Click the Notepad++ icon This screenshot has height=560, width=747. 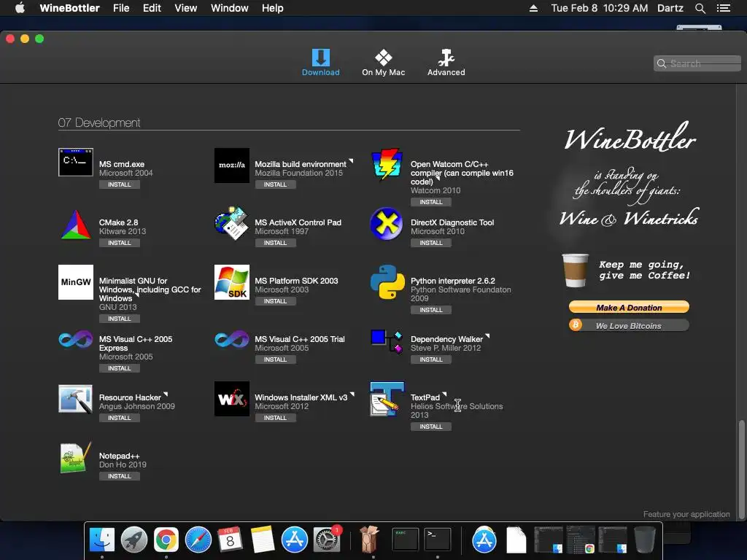pos(76,458)
